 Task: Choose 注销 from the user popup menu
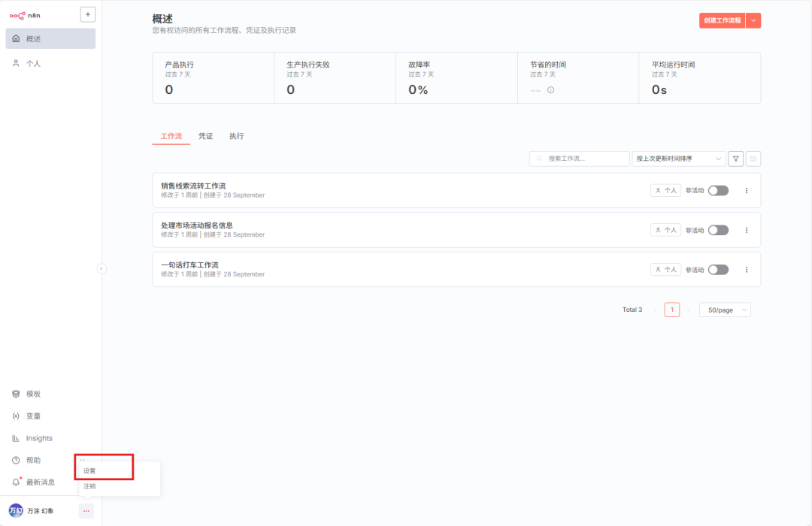(x=90, y=486)
